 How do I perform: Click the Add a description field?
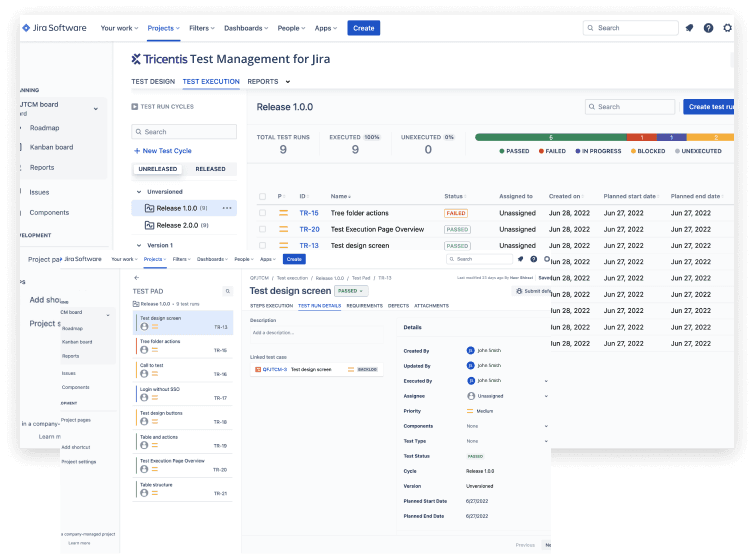point(317,333)
